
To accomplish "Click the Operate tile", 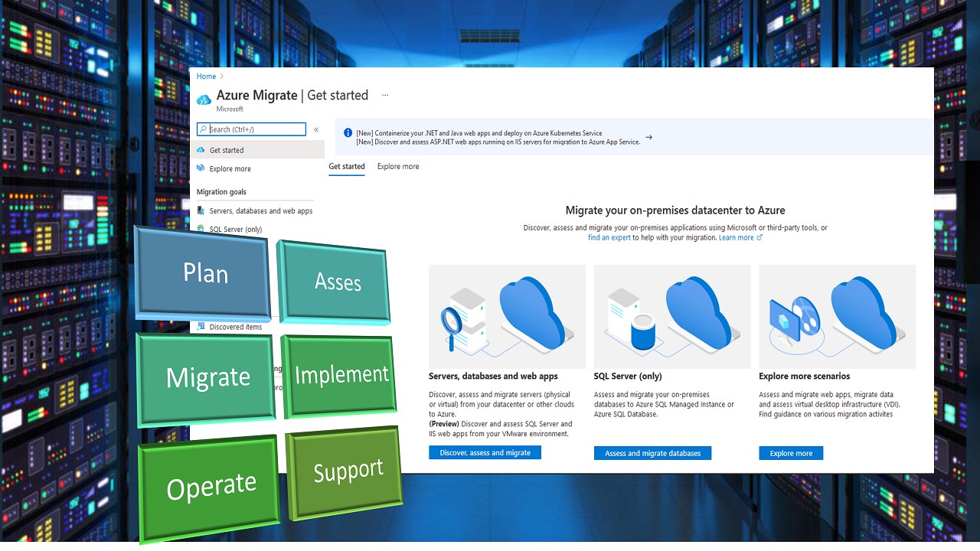I will coord(210,487).
